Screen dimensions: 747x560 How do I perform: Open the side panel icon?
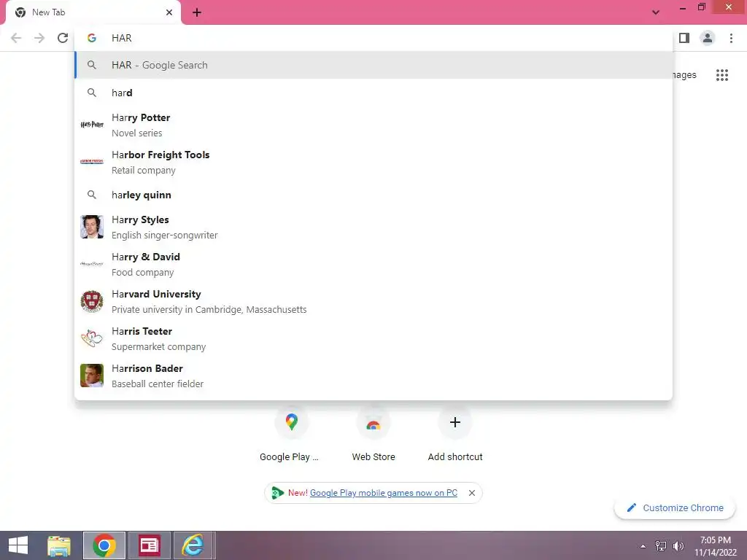684,38
